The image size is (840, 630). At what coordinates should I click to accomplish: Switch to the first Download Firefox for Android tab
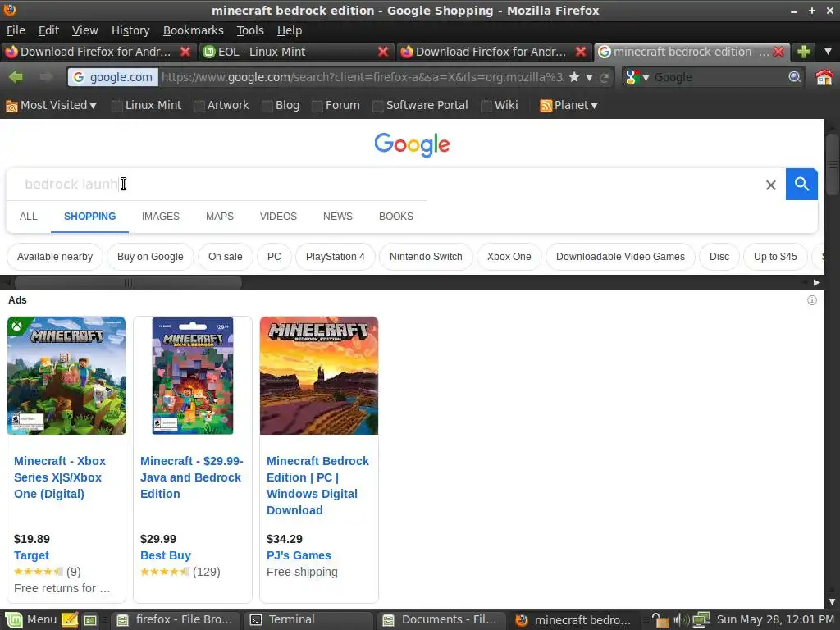(x=95, y=52)
